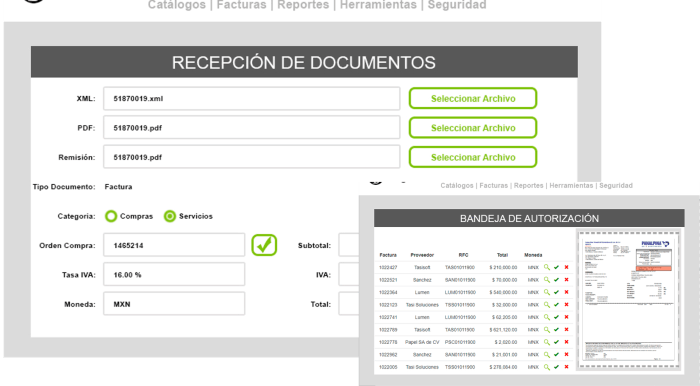Approve invoice 1022123 green checkmark
Viewport: 700px width, 386px height.
click(556, 305)
